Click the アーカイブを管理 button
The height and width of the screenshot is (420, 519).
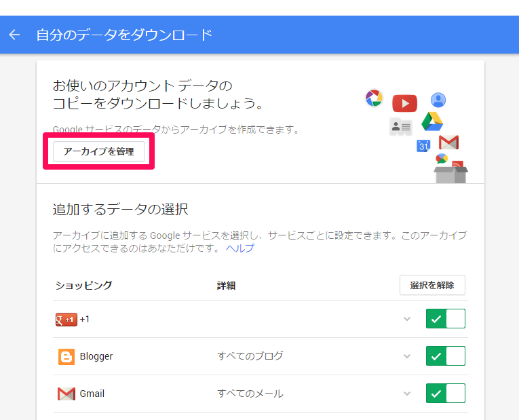(98, 151)
